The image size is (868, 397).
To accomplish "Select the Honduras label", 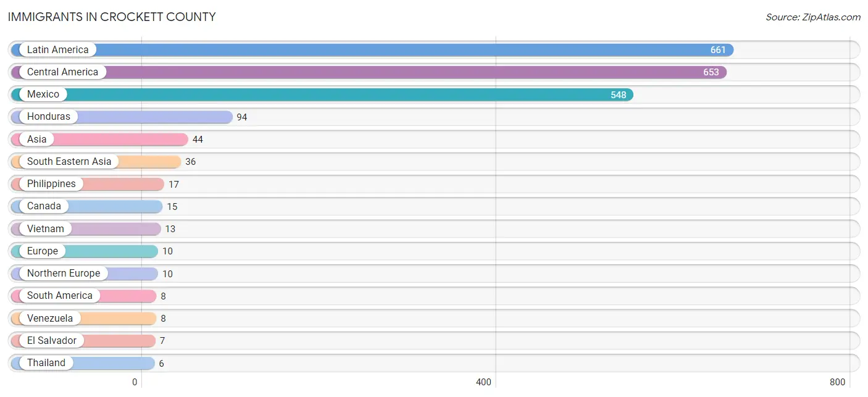I will [x=49, y=117].
